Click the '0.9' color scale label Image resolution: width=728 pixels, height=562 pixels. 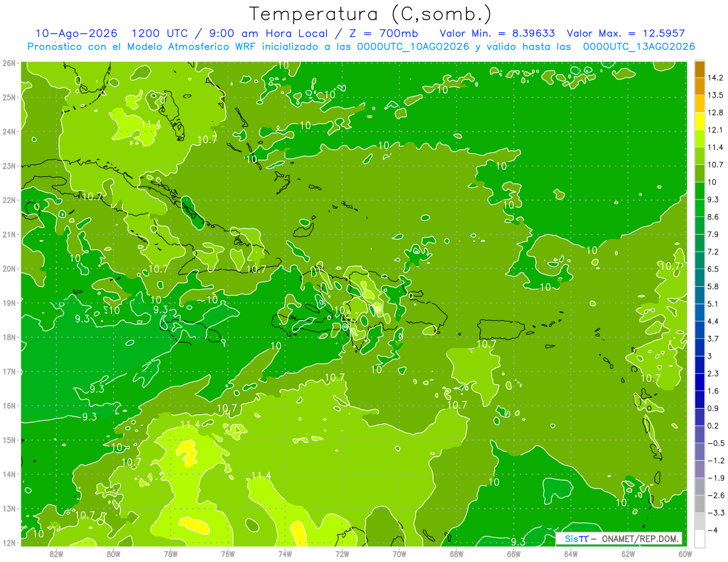coord(713,408)
